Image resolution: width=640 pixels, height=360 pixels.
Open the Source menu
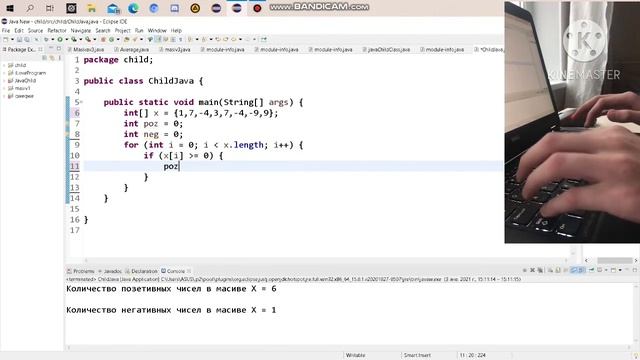(35, 31)
